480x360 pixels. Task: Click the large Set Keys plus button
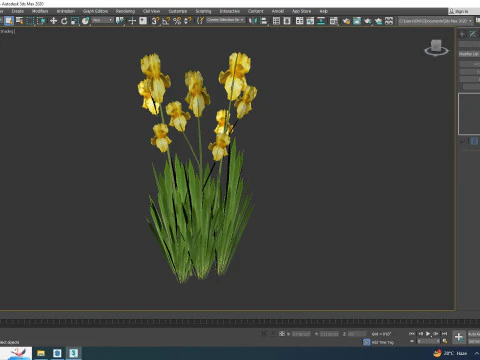pyautogui.click(x=459, y=337)
